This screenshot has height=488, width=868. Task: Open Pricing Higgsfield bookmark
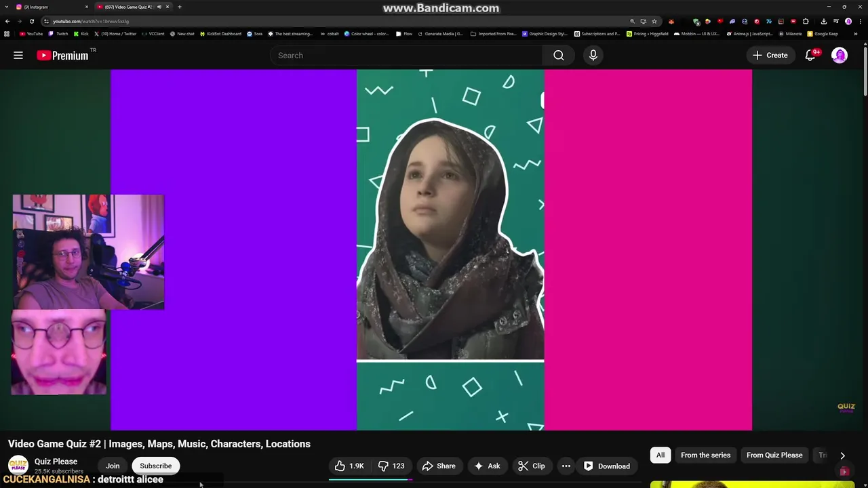coord(648,34)
